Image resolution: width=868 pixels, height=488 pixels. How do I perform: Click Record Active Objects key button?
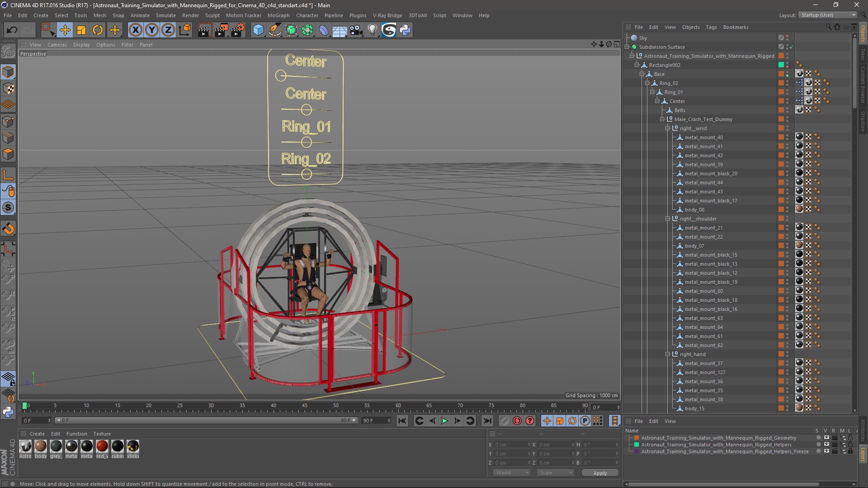pos(505,421)
